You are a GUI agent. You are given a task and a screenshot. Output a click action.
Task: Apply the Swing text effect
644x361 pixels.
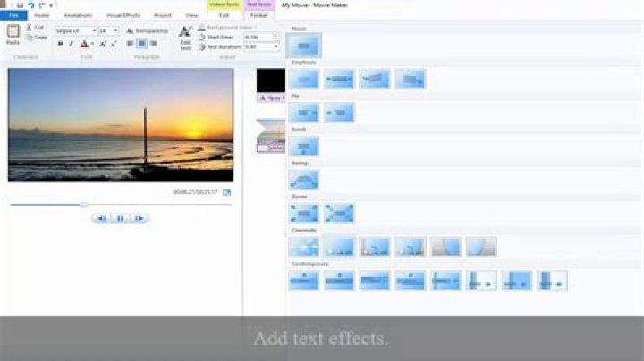304,180
